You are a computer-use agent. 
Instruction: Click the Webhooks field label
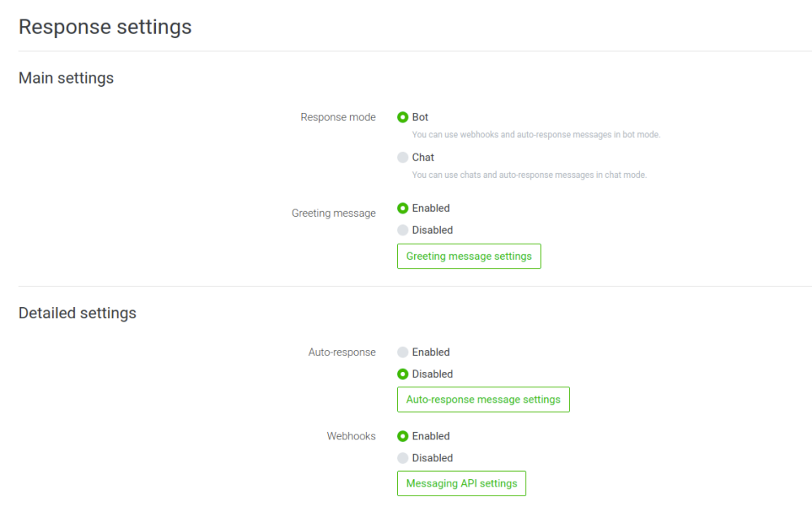pos(351,436)
